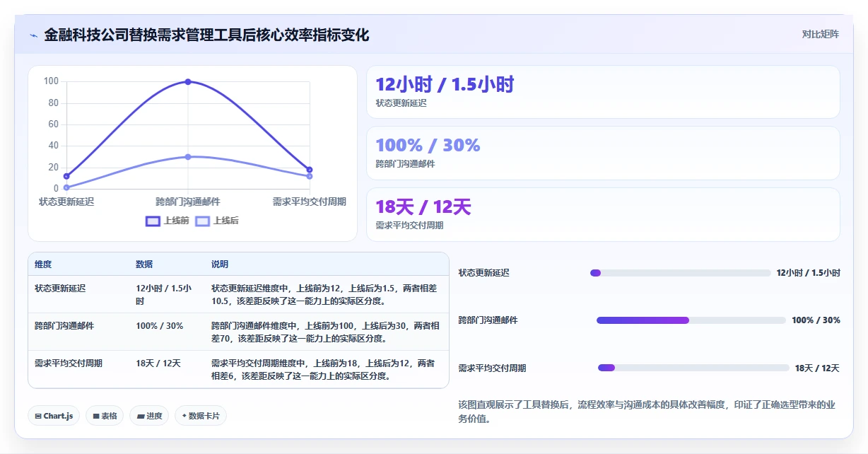Click the 维度 column header
Viewport: 868px width, 454px height.
43,264
